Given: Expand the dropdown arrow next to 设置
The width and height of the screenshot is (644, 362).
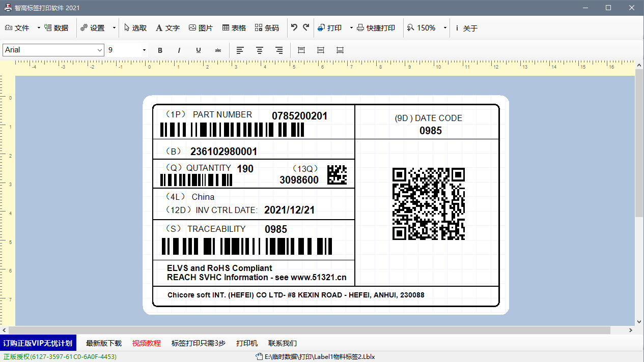Looking at the screenshot, I should (x=114, y=28).
